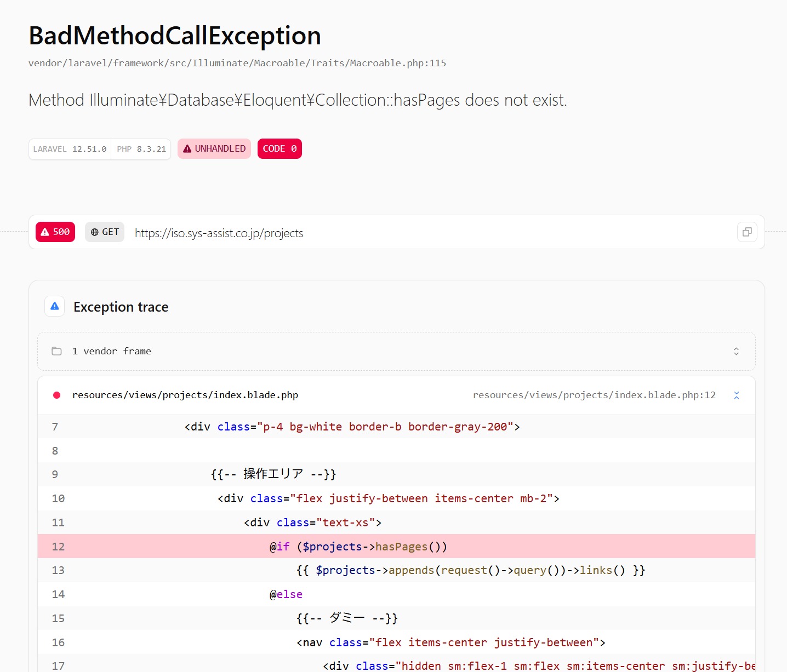Image resolution: width=787 pixels, height=672 pixels.
Task: Click the LARAVEL 12.51.0 version badge
Action: click(70, 149)
